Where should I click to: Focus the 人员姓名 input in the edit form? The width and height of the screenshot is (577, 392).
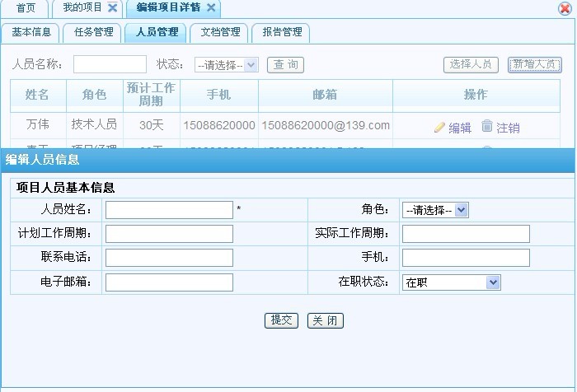pyautogui.click(x=169, y=210)
